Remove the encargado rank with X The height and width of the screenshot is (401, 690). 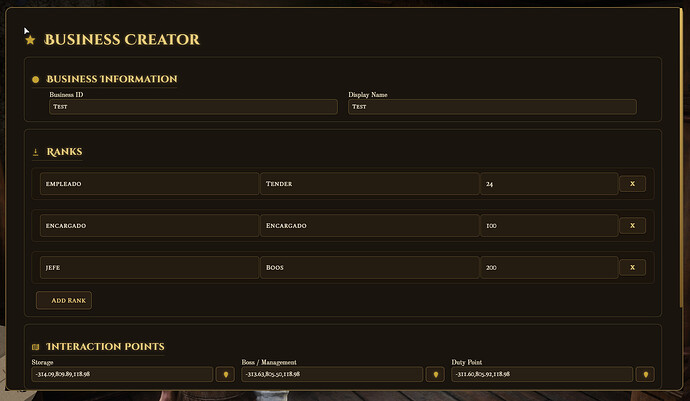pos(632,226)
